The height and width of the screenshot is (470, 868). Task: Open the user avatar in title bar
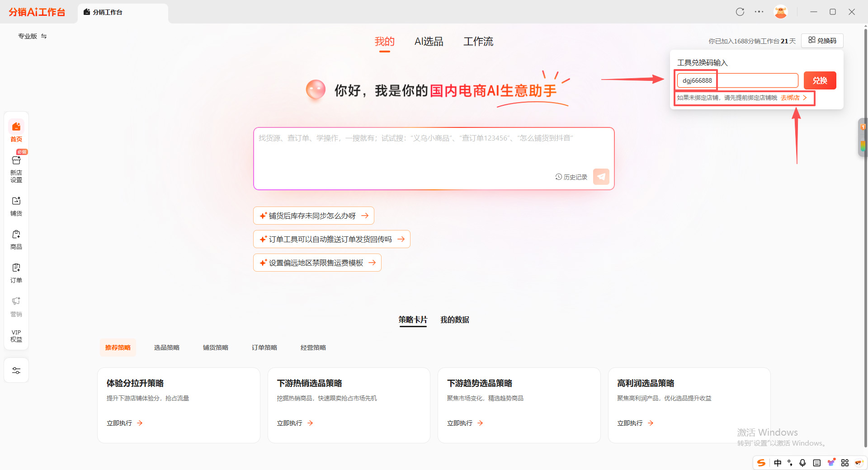[x=780, y=12]
